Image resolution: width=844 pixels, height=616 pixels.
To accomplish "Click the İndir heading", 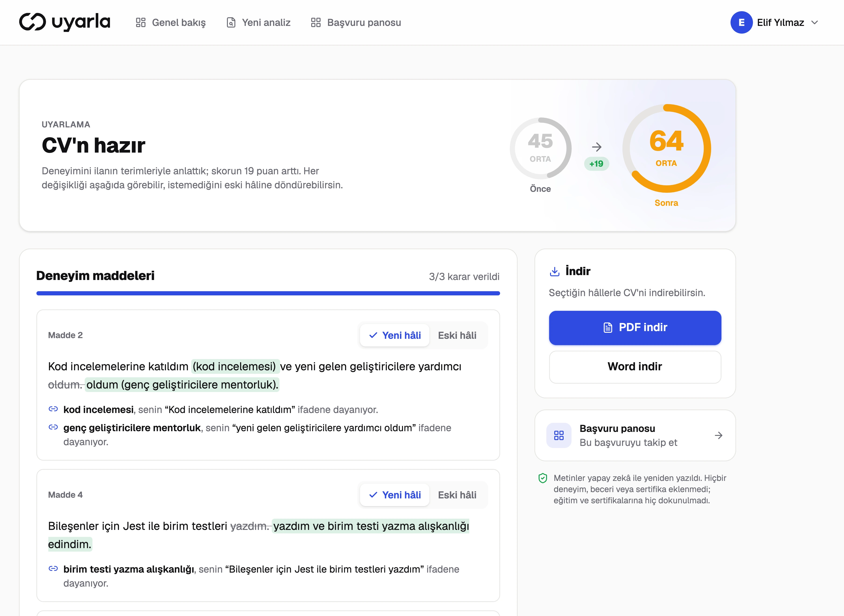I will pos(578,271).
